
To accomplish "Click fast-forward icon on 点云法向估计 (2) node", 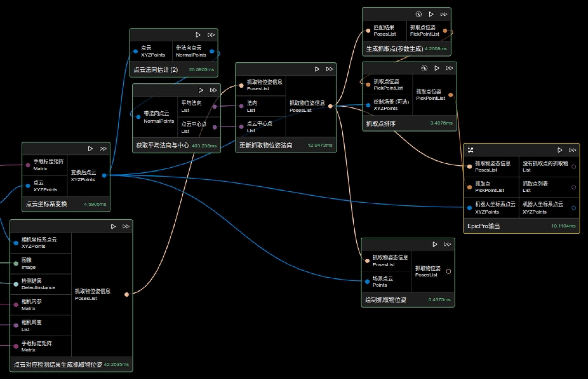I will point(211,35).
